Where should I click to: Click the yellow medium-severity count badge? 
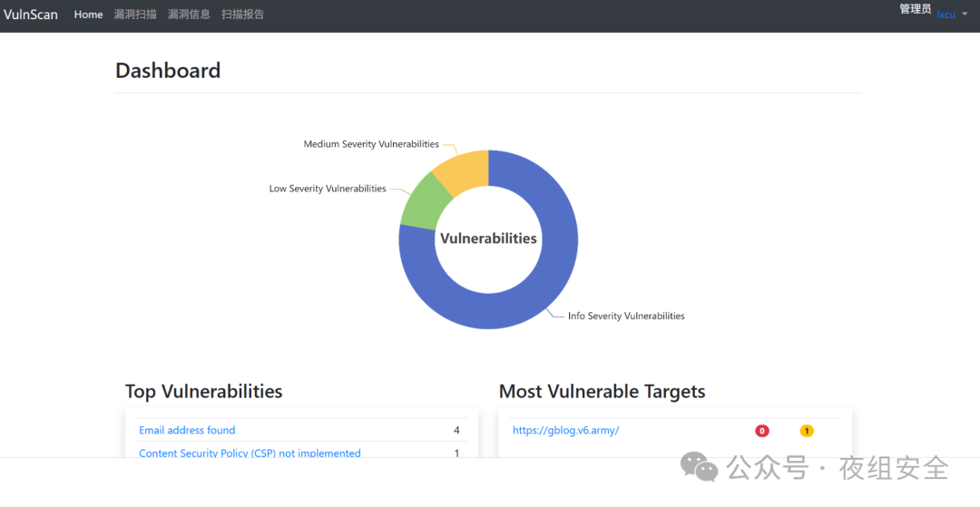click(x=807, y=431)
